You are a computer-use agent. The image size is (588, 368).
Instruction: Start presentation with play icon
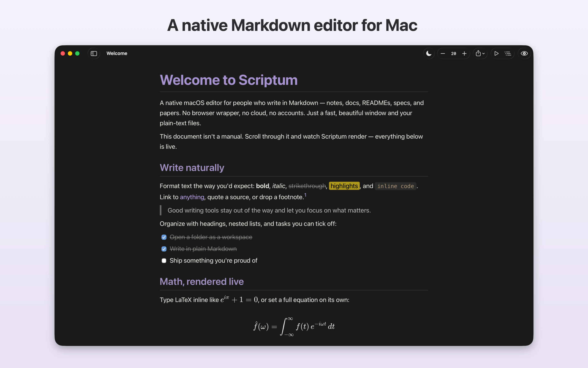click(x=496, y=54)
